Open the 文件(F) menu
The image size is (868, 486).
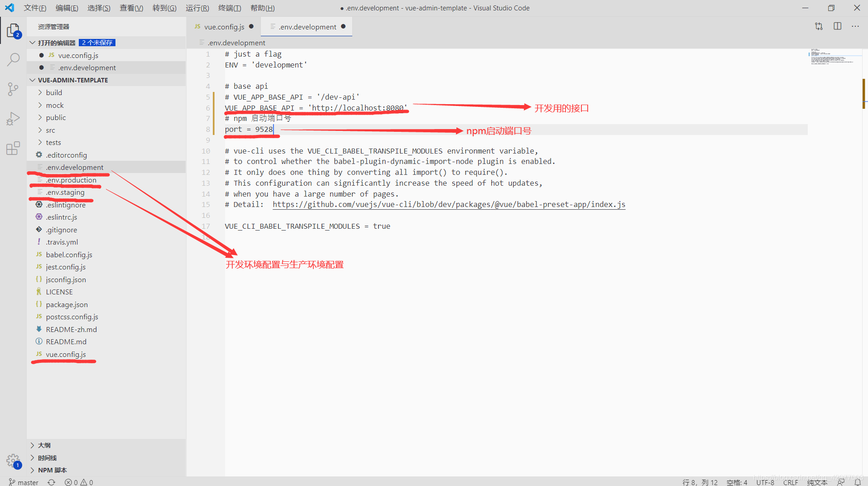[35, 8]
